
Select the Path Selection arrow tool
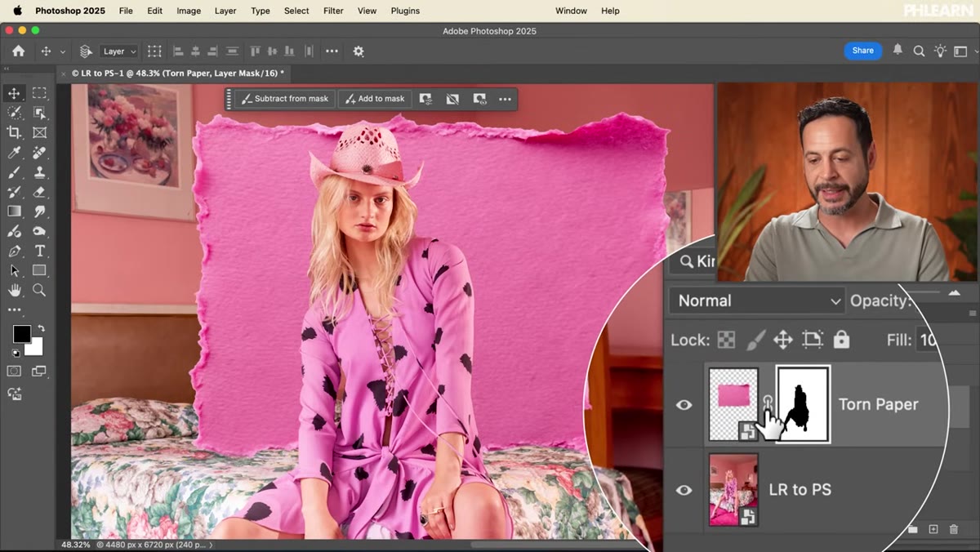pyautogui.click(x=14, y=270)
